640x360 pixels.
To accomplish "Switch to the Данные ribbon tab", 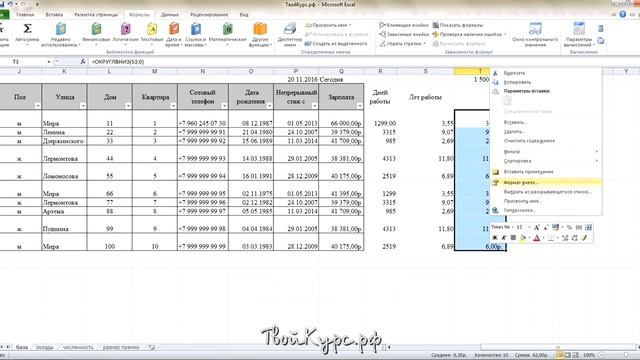I will pyautogui.click(x=170, y=15).
